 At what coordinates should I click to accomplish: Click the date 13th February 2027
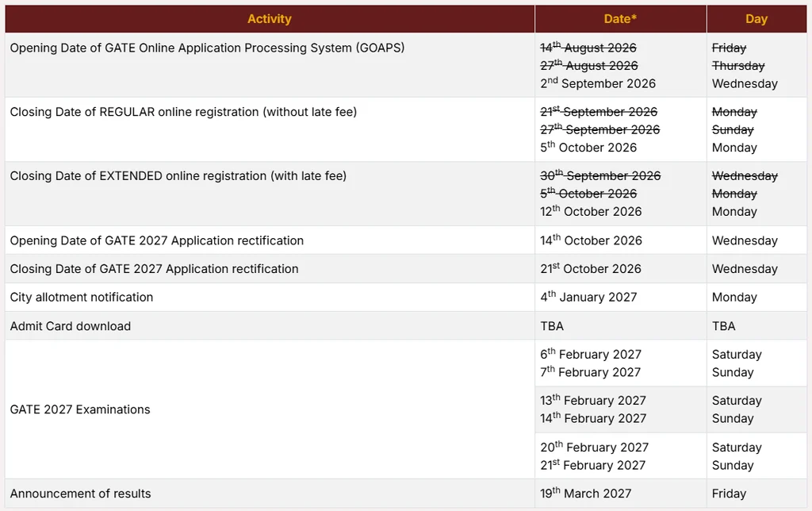coord(593,400)
